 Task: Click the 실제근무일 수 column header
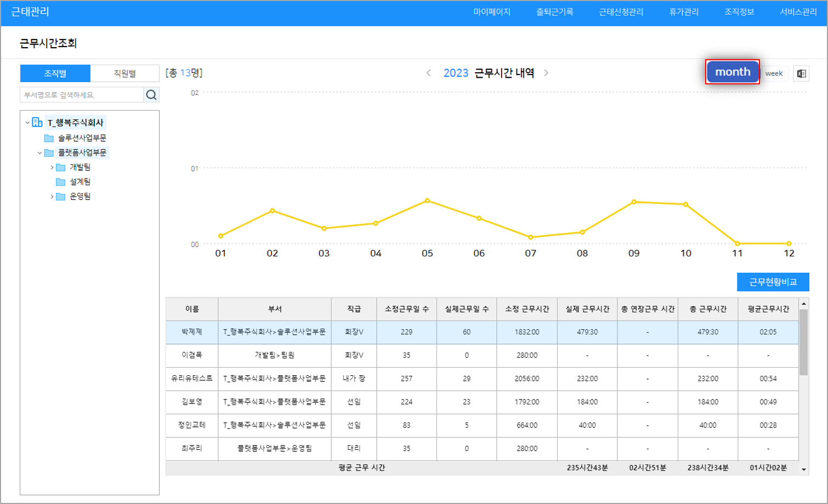click(x=467, y=309)
